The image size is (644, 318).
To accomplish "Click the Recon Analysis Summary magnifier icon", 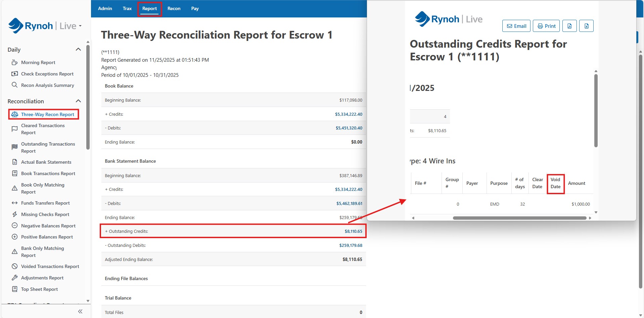I will point(14,85).
